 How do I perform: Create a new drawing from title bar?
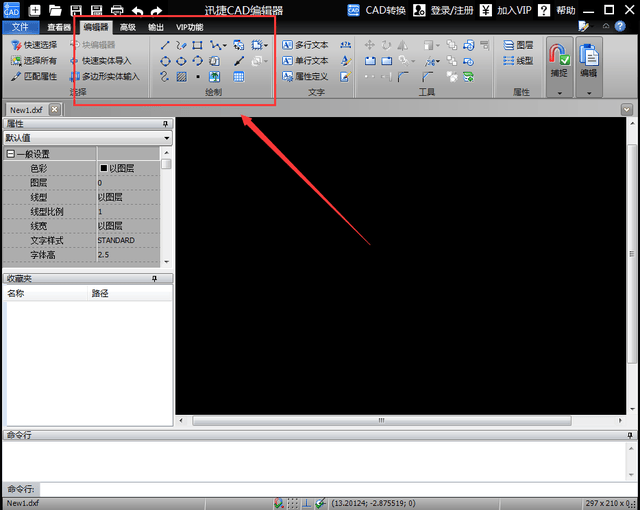(35, 11)
